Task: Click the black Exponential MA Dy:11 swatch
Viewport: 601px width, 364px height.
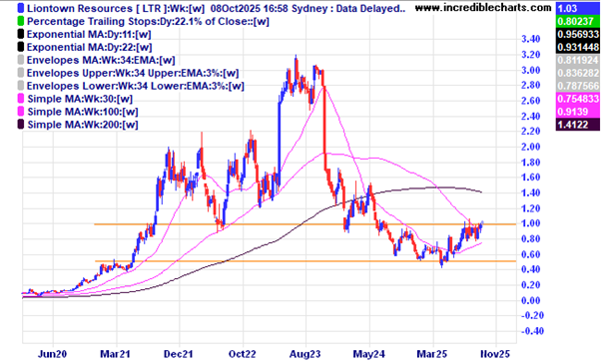Action: click(x=21, y=35)
